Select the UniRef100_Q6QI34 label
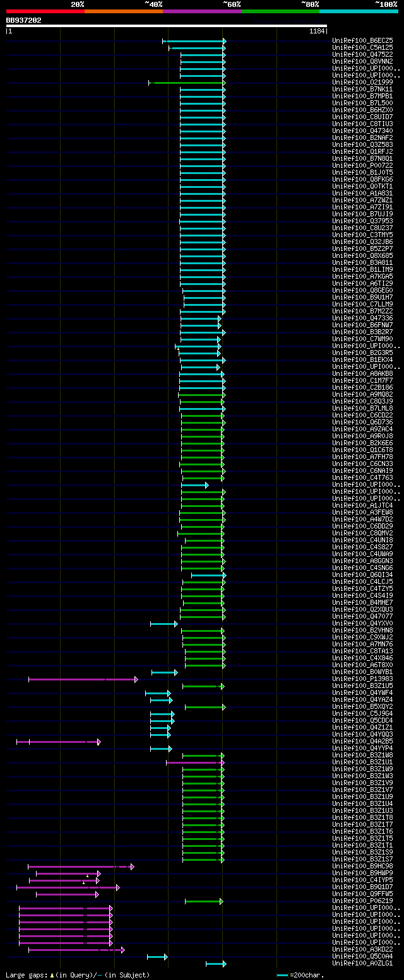 click(362, 575)
